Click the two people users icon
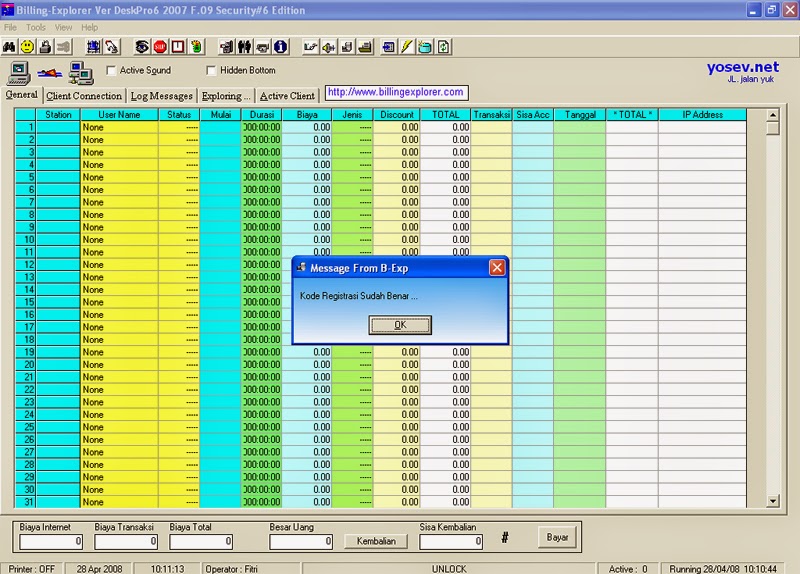This screenshot has height=574, width=800. pos(244,47)
